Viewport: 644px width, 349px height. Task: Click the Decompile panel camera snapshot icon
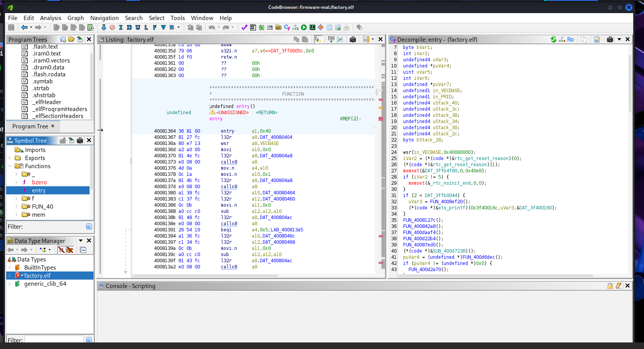tap(610, 39)
